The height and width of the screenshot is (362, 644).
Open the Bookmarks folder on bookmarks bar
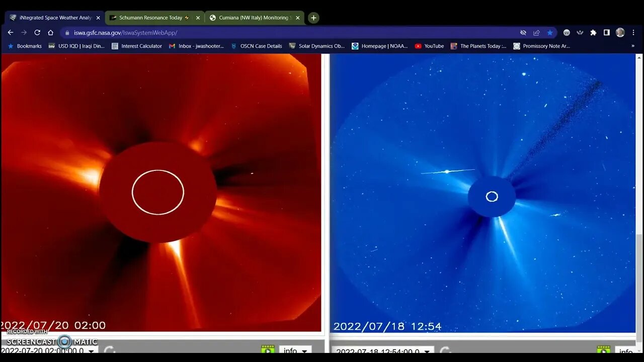point(25,46)
